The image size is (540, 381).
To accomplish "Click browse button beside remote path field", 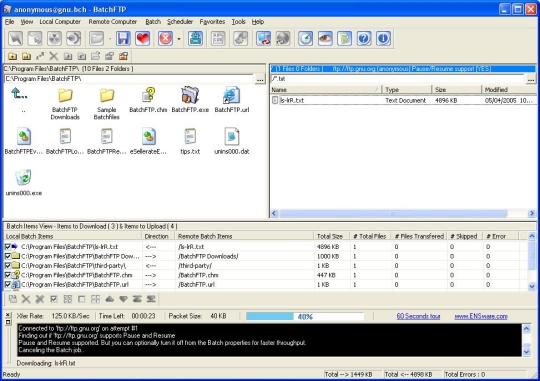I will [x=531, y=79].
